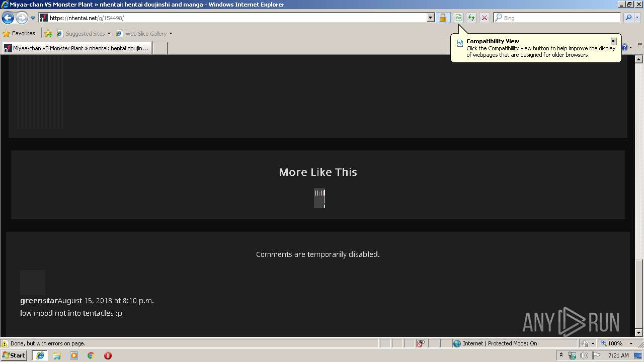The height and width of the screenshot is (362, 644).
Task: Open the Favorites center
Action: [x=19, y=34]
